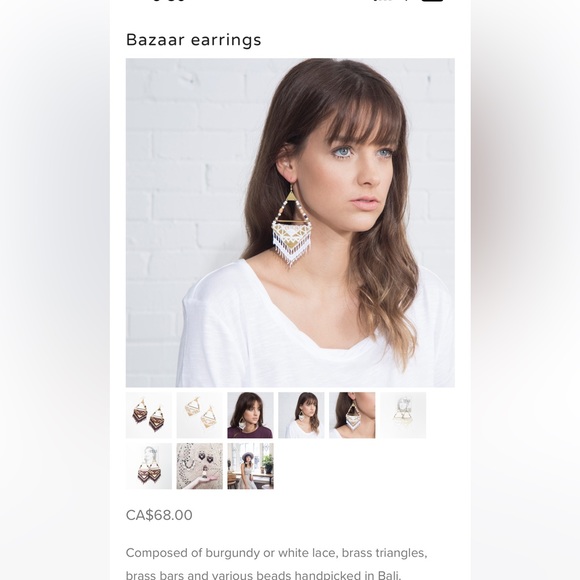The width and height of the screenshot is (580, 580).
Task: Open thumbnail of hanging burgundy and white earrings
Action: point(149,466)
